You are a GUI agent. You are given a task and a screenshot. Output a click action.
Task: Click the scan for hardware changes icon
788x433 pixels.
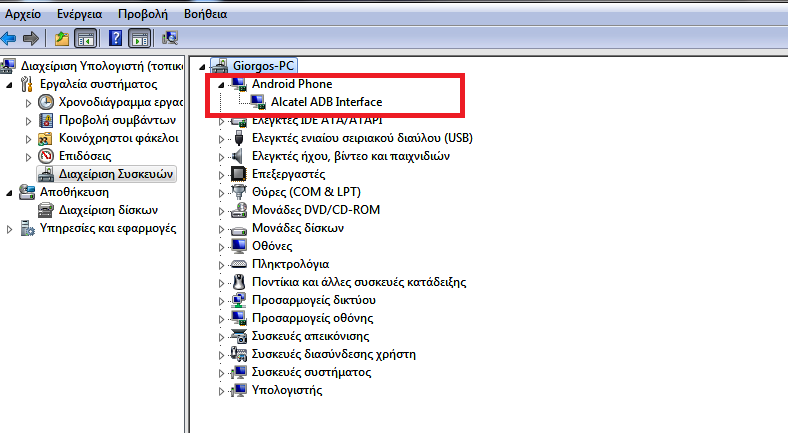[x=169, y=39]
